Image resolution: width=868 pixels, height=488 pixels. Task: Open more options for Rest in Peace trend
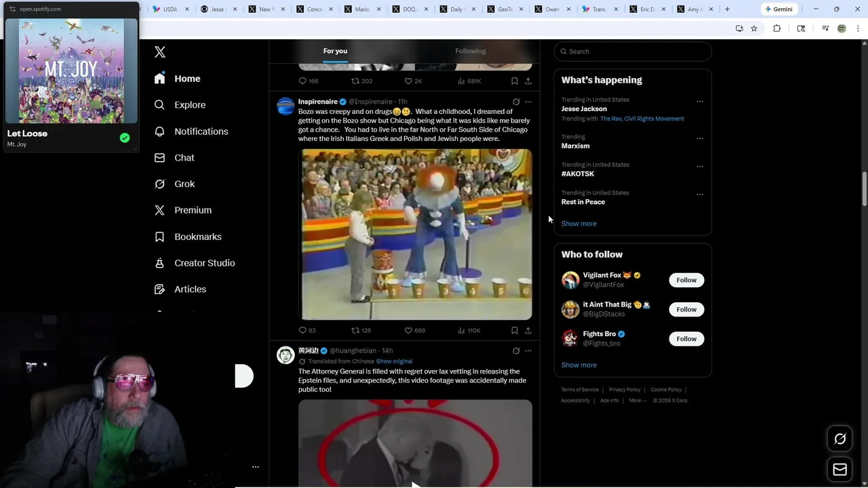point(700,195)
